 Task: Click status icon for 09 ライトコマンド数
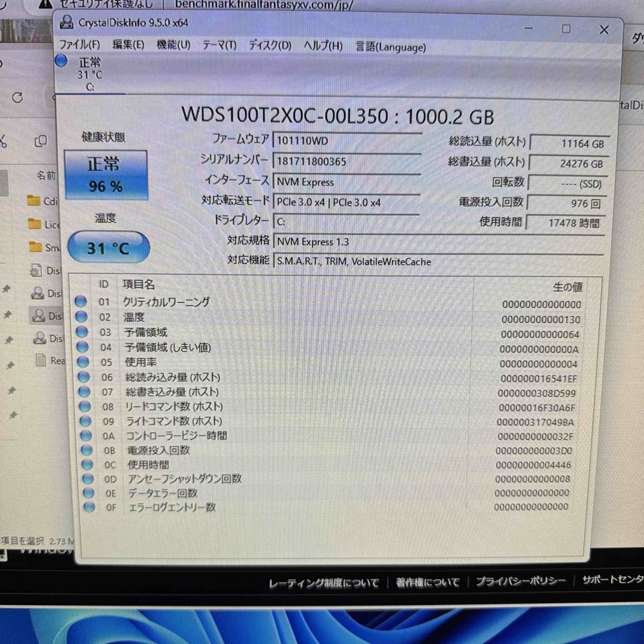86,421
